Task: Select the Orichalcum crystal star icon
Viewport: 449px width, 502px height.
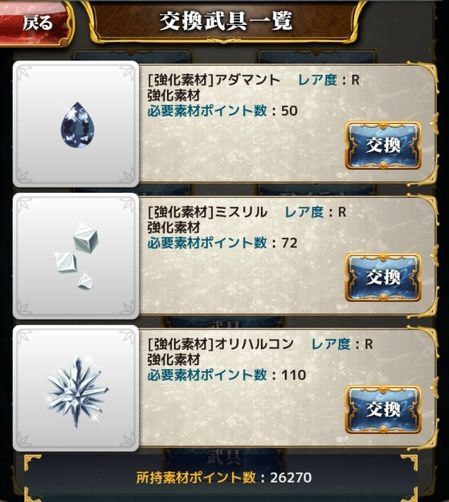Action: 76,388
